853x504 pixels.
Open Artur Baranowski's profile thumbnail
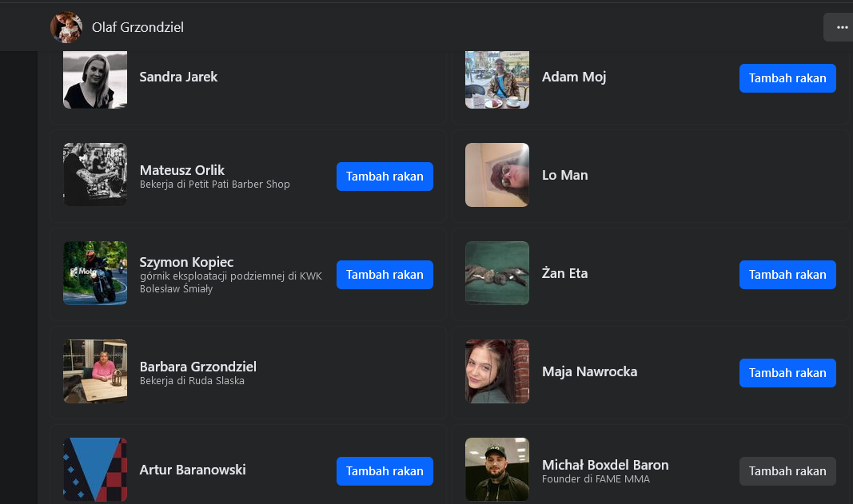point(95,470)
